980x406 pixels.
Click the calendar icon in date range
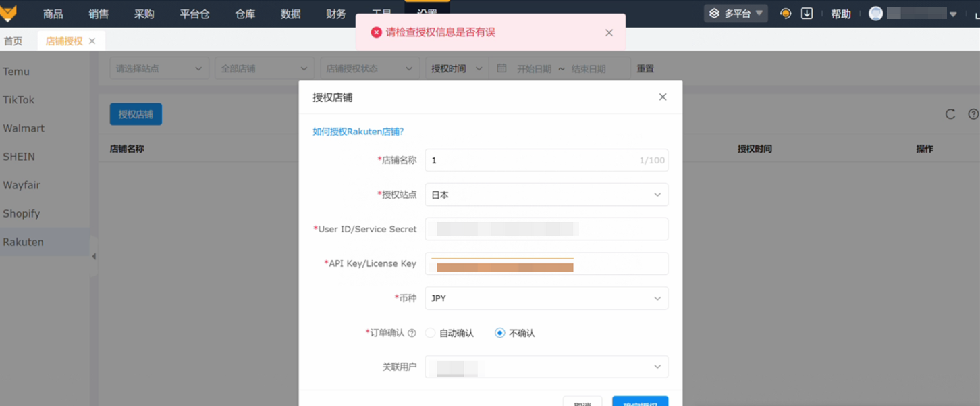501,68
